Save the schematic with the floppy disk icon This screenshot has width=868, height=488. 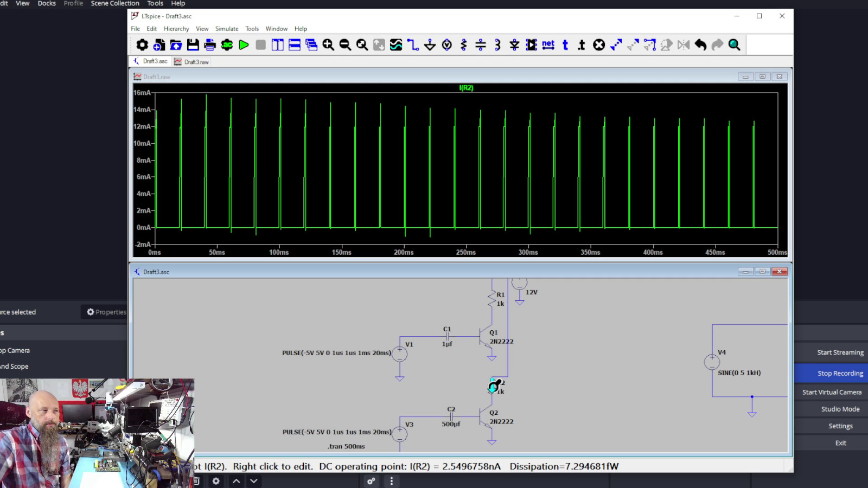click(x=193, y=45)
